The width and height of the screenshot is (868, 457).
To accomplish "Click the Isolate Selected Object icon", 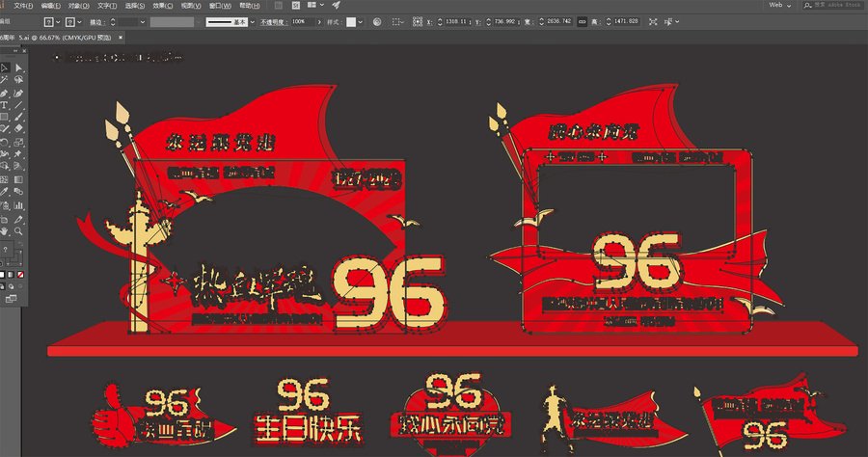I will point(653,22).
